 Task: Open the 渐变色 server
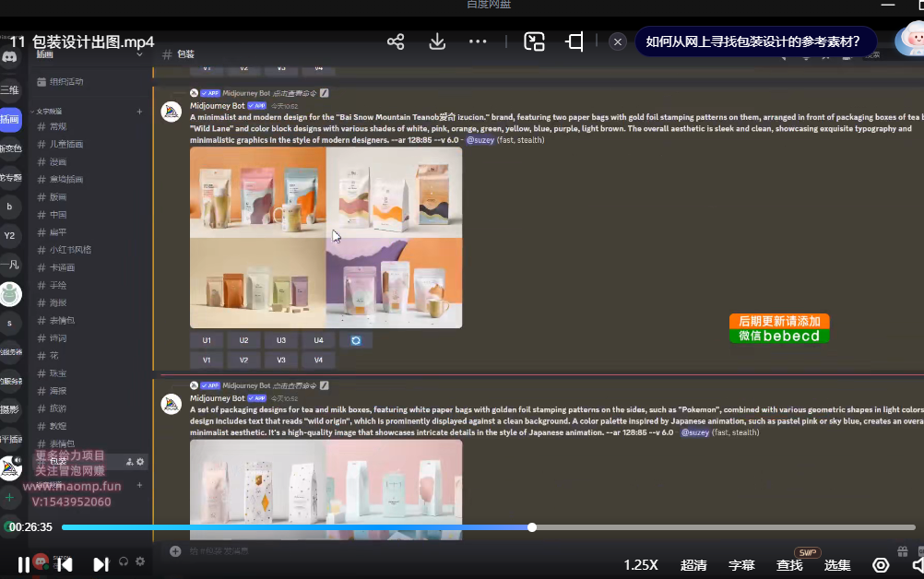[10, 148]
